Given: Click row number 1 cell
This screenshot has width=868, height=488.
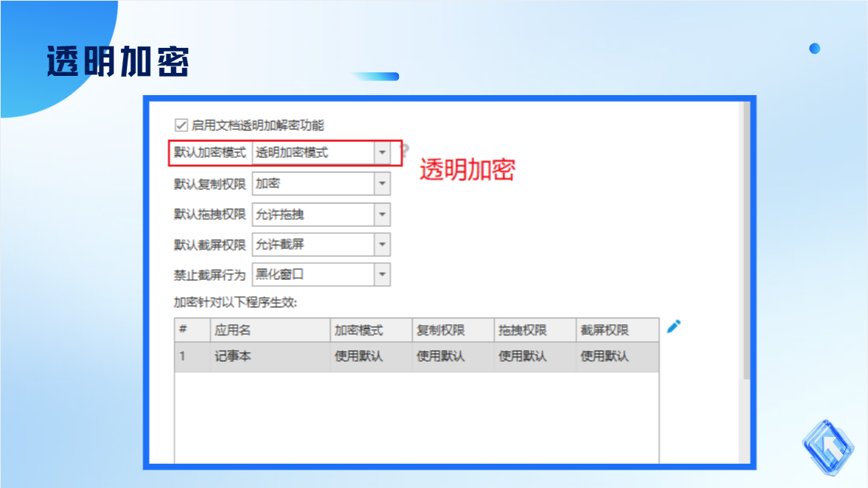Looking at the screenshot, I should (x=192, y=356).
